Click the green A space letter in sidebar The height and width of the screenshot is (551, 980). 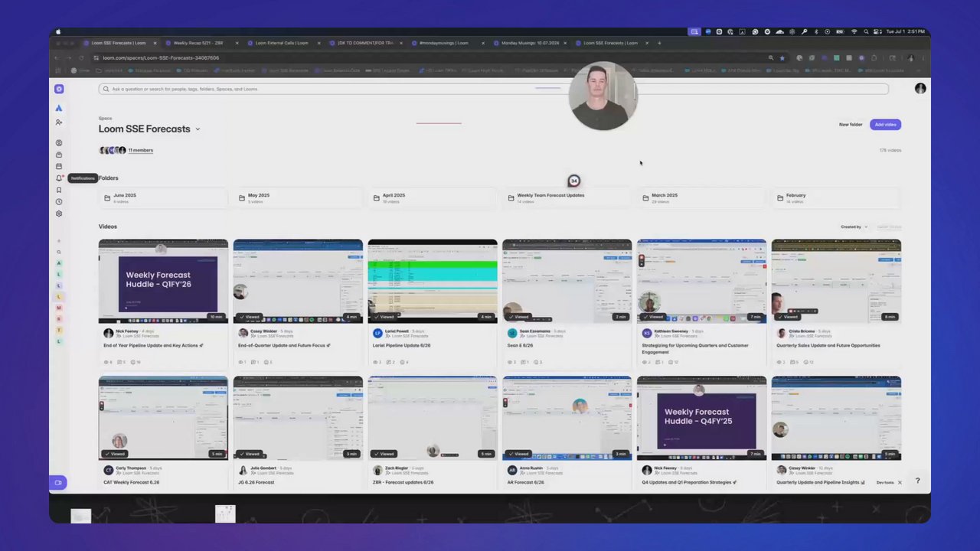tap(59, 263)
